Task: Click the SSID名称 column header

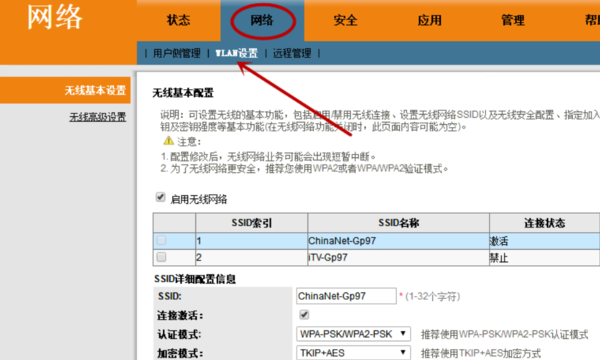Action: (x=399, y=223)
